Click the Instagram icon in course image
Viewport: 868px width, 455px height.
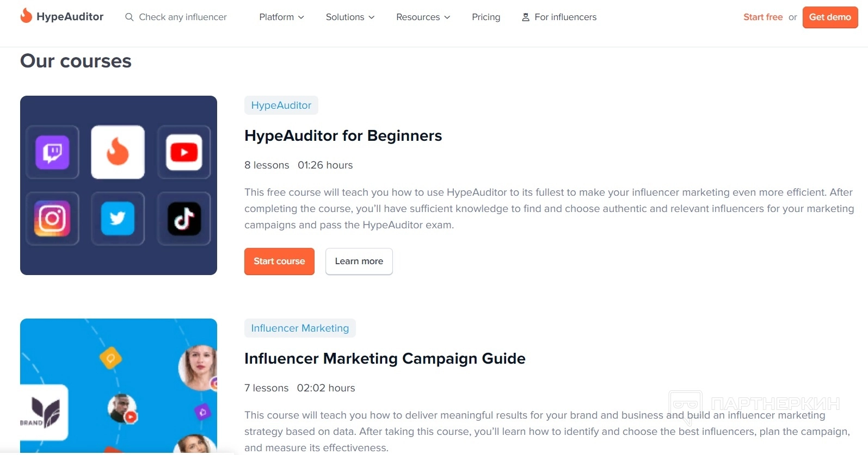52,219
